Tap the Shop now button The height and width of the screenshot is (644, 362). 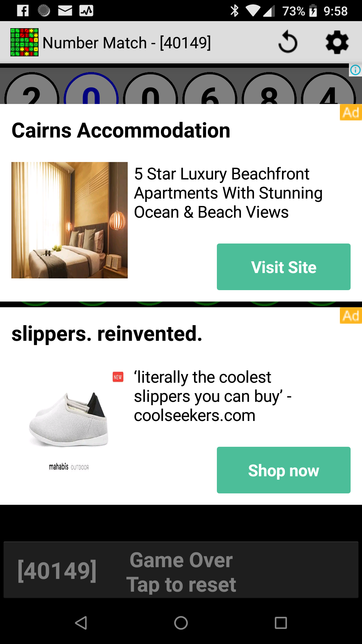(284, 470)
